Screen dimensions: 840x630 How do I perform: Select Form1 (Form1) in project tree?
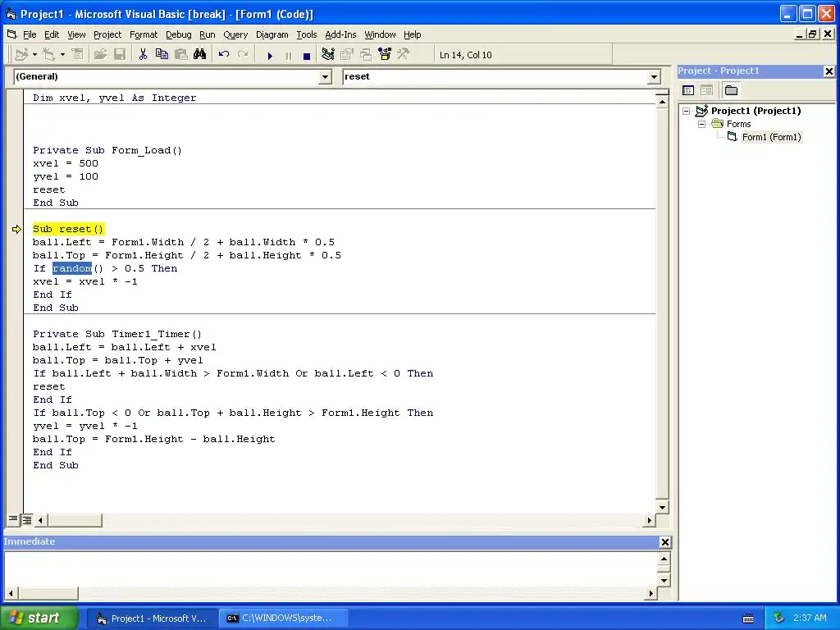[771, 137]
